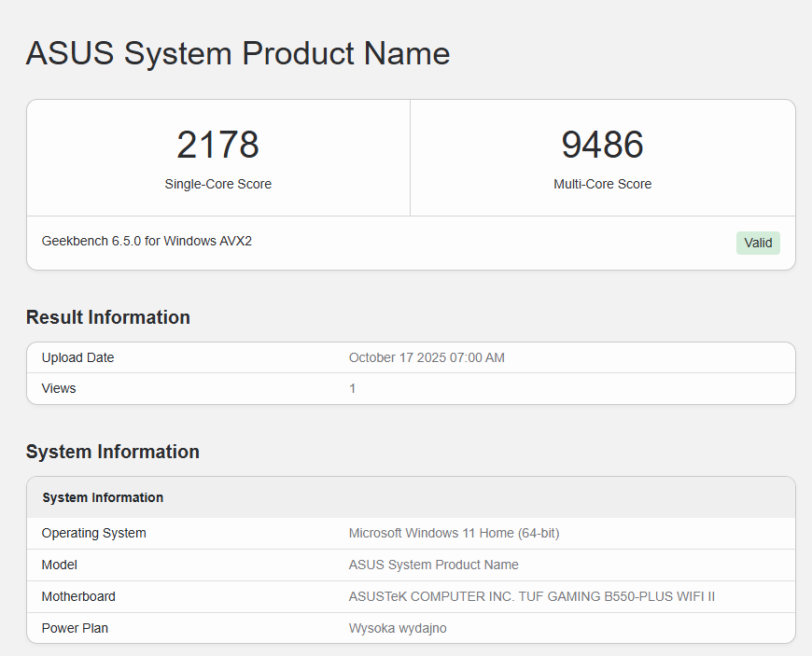Image resolution: width=812 pixels, height=656 pixels.
Task: Click the Model row label
Action: point(60,565)
